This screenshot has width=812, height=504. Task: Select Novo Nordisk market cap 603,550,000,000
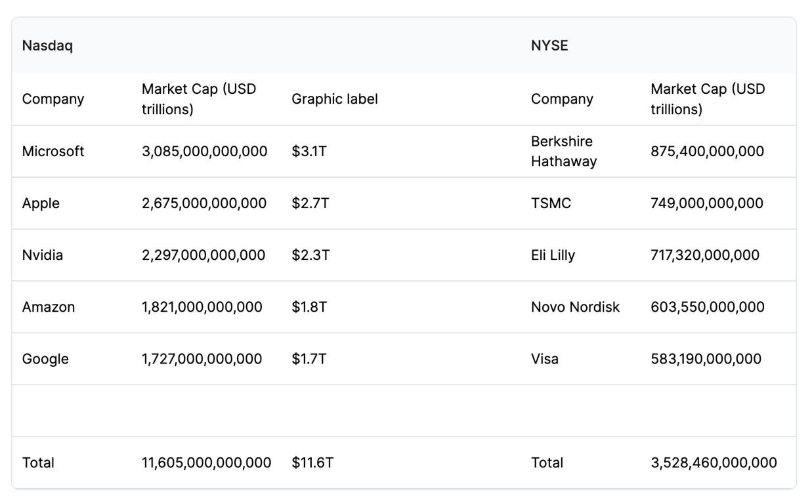tap(708, 307)
